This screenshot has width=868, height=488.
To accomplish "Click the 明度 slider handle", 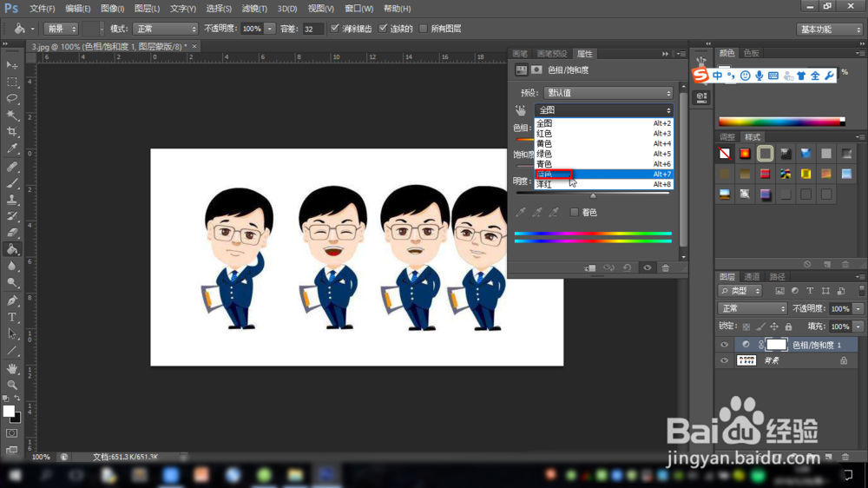I will 593,195.
